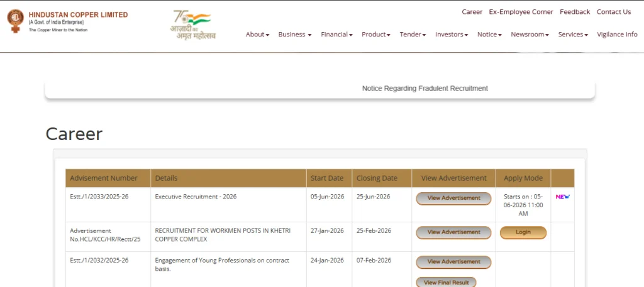Expand the Business dropdown menu
644x287 pixels.
pos(295,35)
